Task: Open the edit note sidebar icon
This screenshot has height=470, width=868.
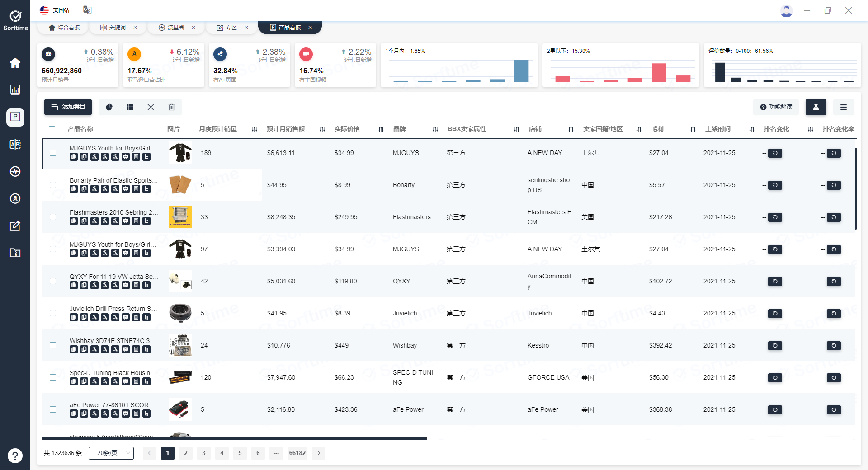Action: click(x=15, y=226)
